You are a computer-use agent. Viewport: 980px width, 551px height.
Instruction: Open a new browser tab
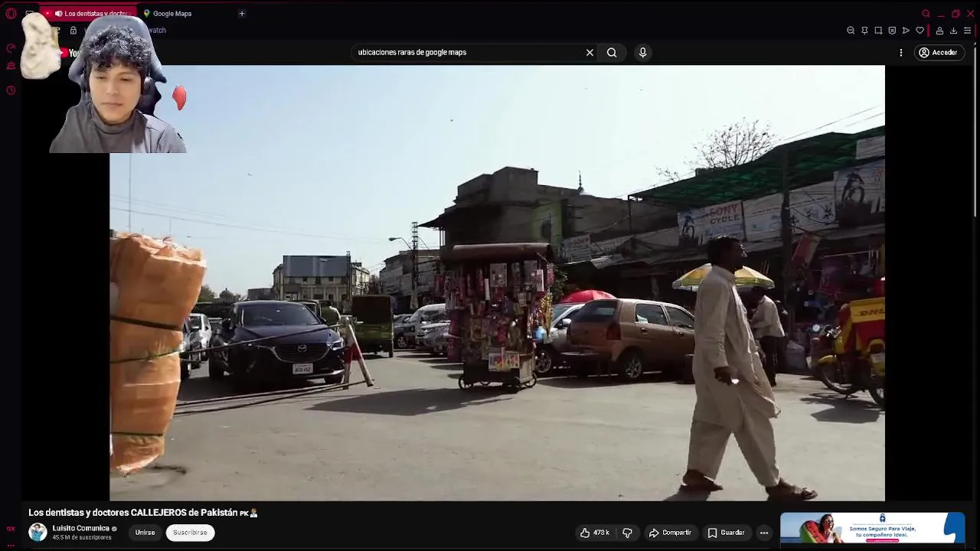point(242,13)
